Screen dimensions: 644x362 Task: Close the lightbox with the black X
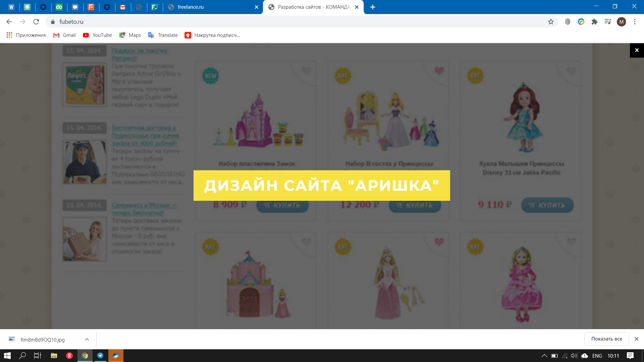pyautogui.click(x=637, y=50)
